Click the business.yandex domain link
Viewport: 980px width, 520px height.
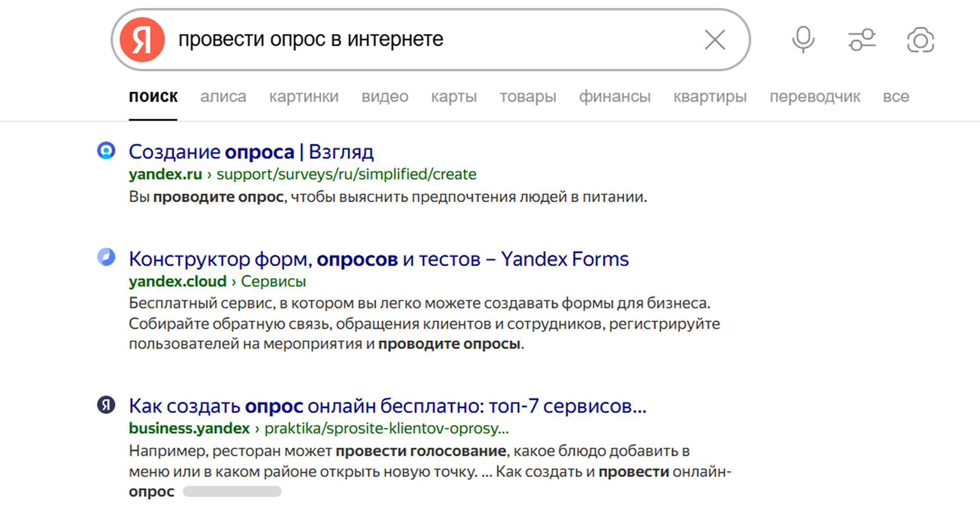point(189,428)
